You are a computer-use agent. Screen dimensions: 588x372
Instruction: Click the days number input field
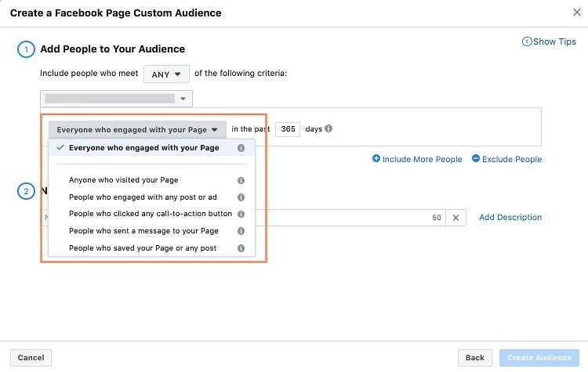point(288,129)
